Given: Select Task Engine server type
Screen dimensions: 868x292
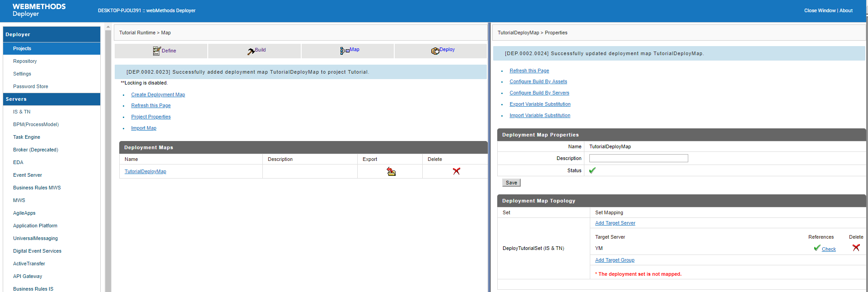Looking at the screenshot, I should [x=27, y=137].
